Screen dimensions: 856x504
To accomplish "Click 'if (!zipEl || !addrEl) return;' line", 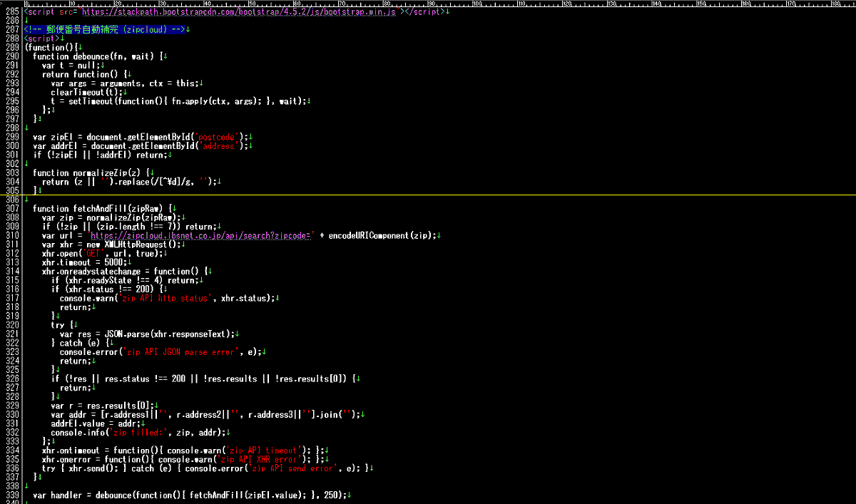I will click(x=100, y=155).
